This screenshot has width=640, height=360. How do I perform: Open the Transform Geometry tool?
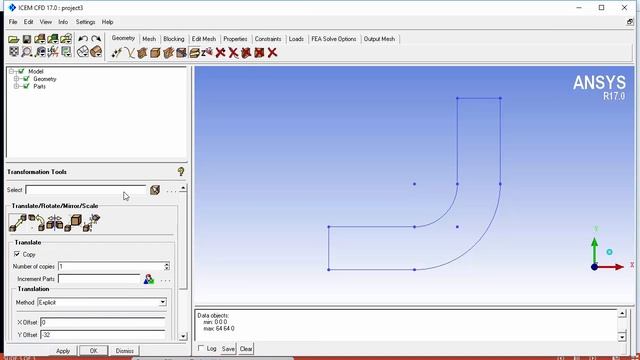click(194, 53)
